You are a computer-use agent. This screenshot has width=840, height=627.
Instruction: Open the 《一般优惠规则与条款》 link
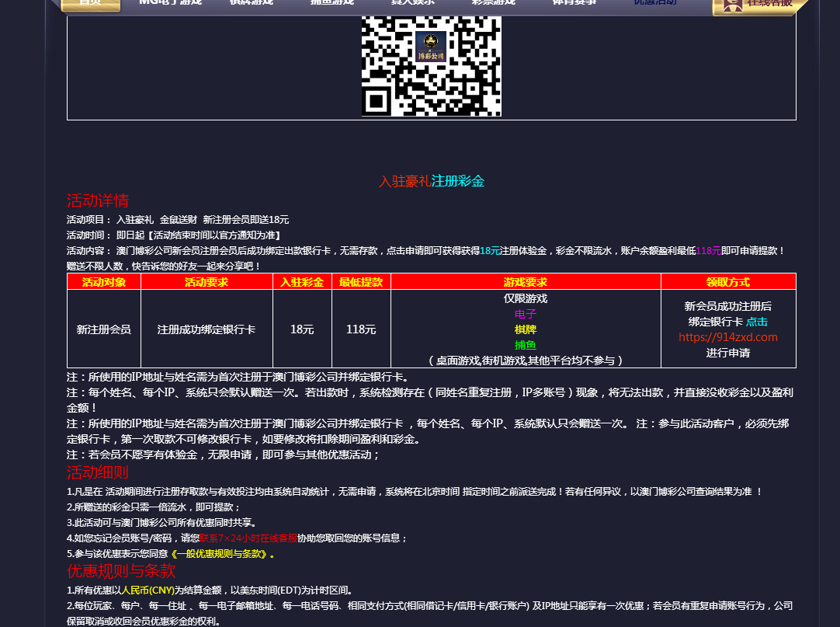(x=219, y=553)
